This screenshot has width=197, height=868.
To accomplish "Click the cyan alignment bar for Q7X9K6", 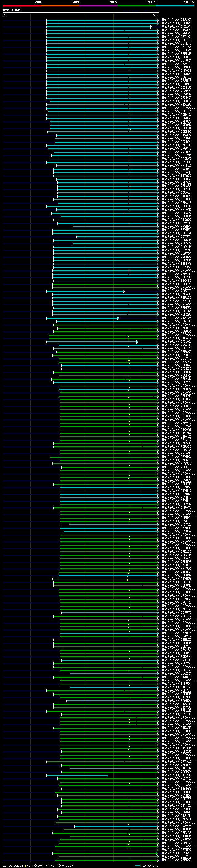I will point(92,342).
